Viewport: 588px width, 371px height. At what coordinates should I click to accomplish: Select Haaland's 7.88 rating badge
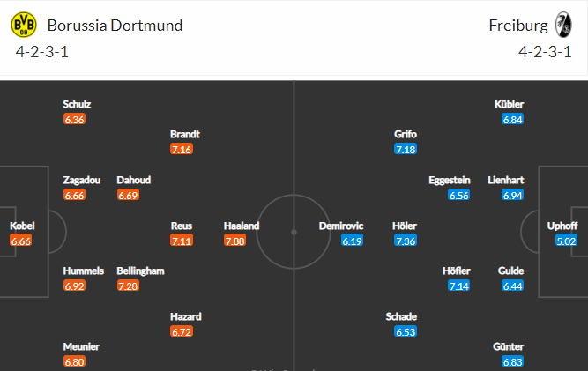point(235,241)
